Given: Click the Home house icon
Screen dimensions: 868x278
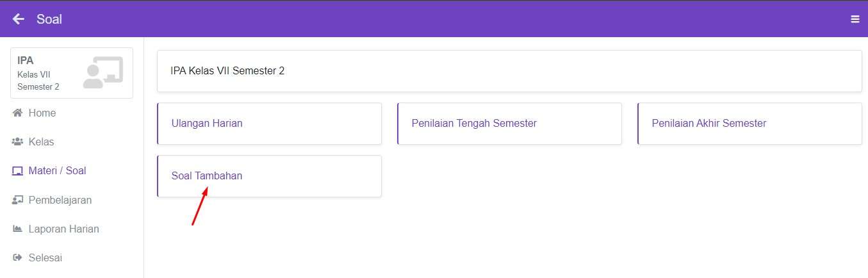Looking at the screenshot, I should (x=17, y=113).
